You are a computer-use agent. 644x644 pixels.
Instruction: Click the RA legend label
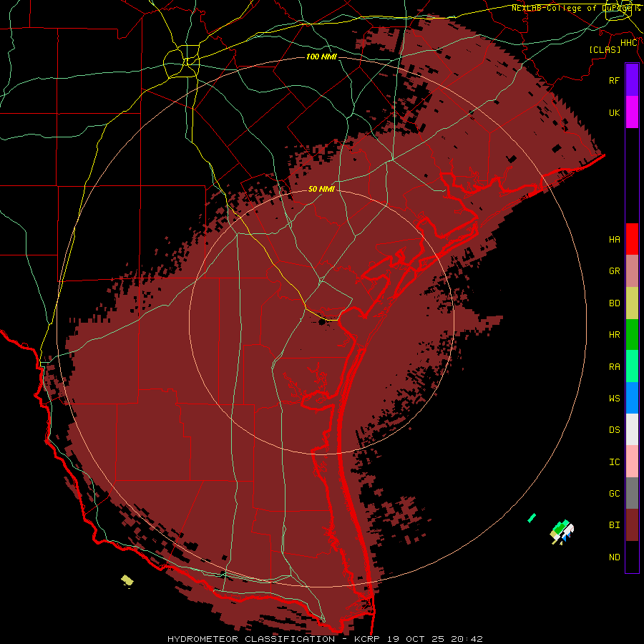[614, 367]
